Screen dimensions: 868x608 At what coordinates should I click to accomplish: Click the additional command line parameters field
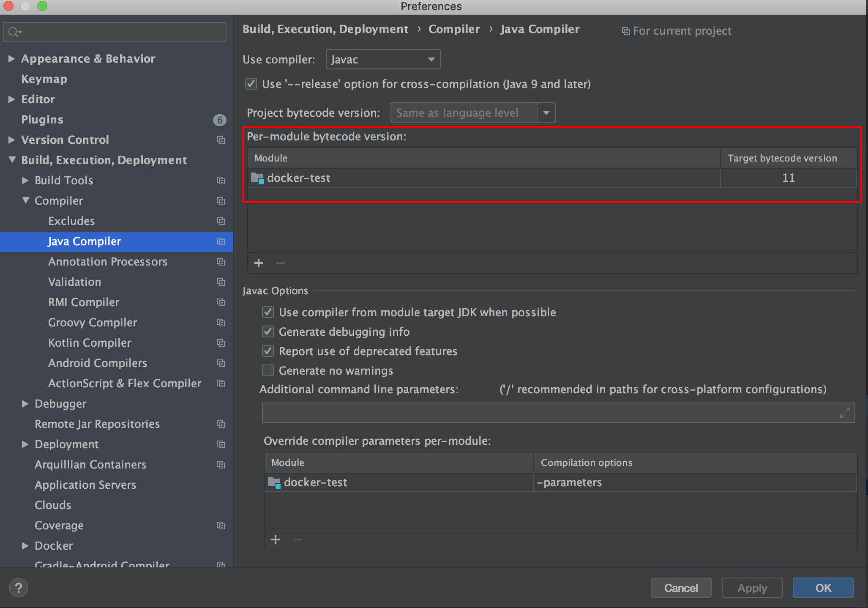[549, 413]
